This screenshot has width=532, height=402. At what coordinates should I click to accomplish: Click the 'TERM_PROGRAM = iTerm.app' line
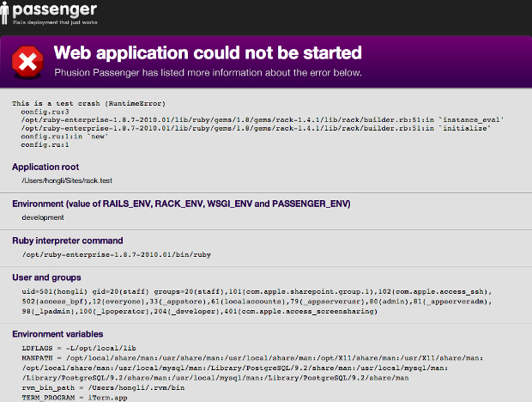click(x=75, y=398)
